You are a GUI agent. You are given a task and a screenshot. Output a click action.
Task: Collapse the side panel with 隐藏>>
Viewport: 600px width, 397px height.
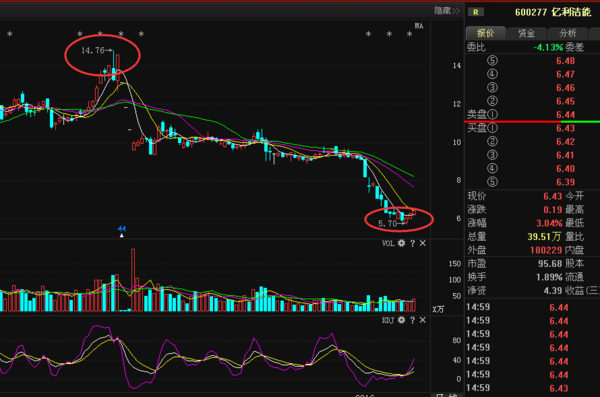[x=447, y=11]
